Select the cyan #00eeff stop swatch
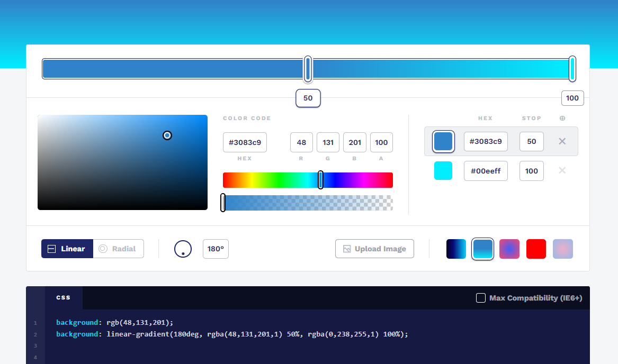This screenshot has width=618, height=364. [443, 171]
